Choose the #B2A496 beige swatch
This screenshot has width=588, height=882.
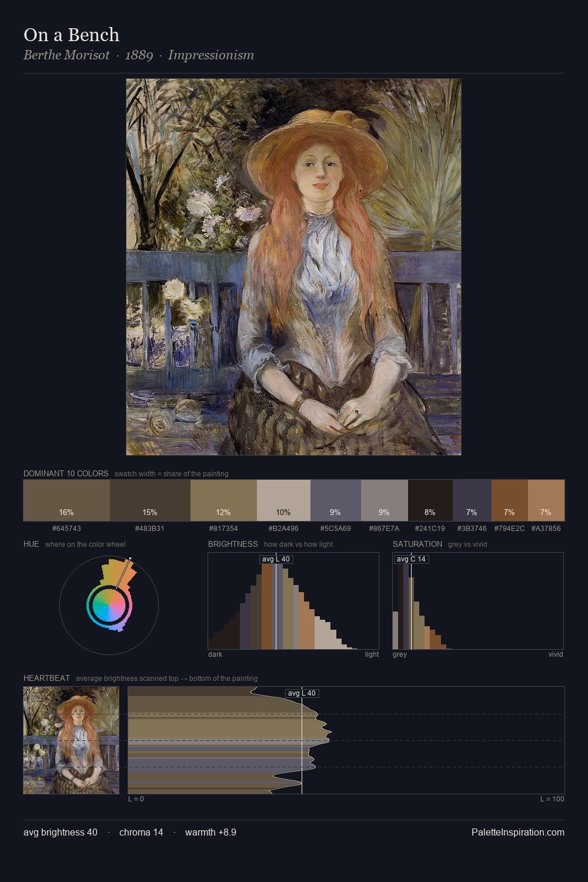pyautogui.click(x=283, y=500)
